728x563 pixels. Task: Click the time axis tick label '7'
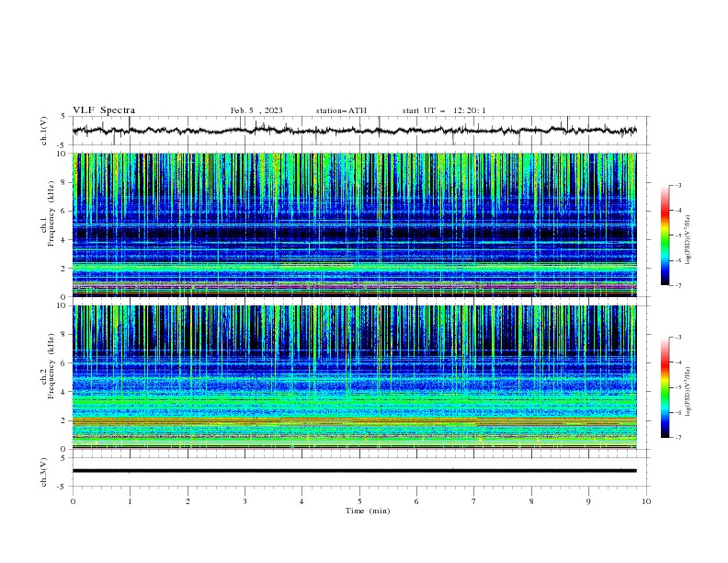(474, 501)
